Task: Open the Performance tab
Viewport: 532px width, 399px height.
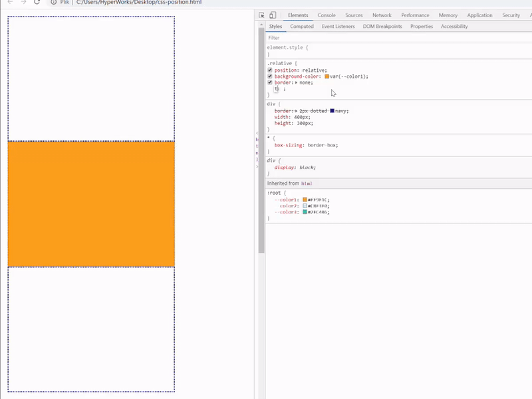Action: 415,15
